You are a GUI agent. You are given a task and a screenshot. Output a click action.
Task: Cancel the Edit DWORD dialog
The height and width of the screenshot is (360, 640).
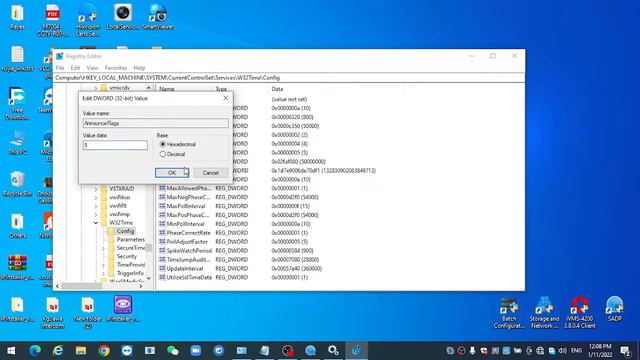211,173
